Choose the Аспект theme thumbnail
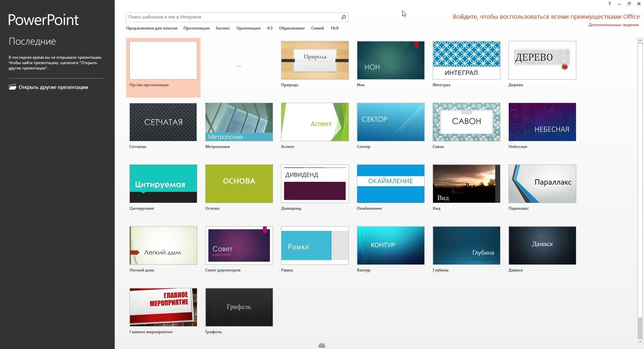The height and width of the screenshot is (349, 644). point(315,122)
